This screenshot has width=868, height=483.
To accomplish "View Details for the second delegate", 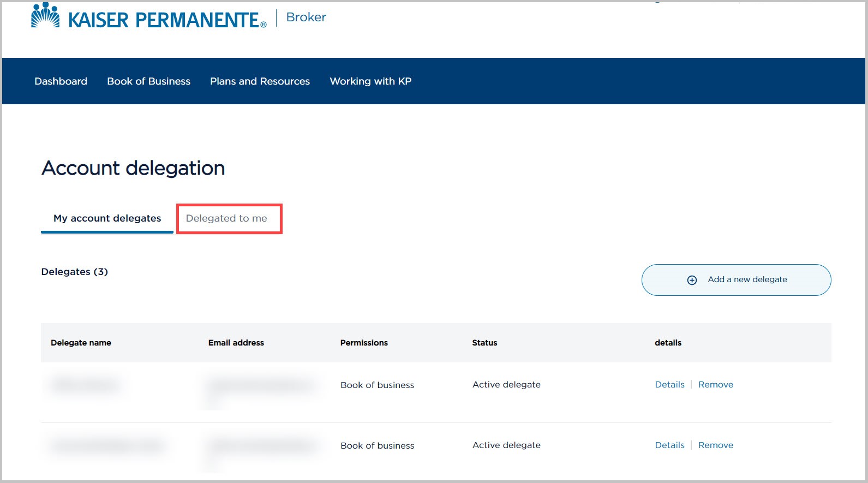I will [669, 445].
